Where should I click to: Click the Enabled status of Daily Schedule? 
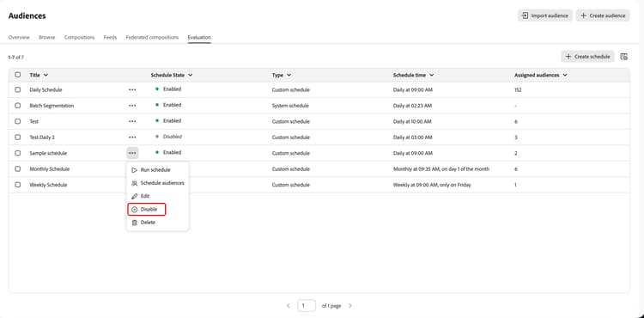point(172,89)
